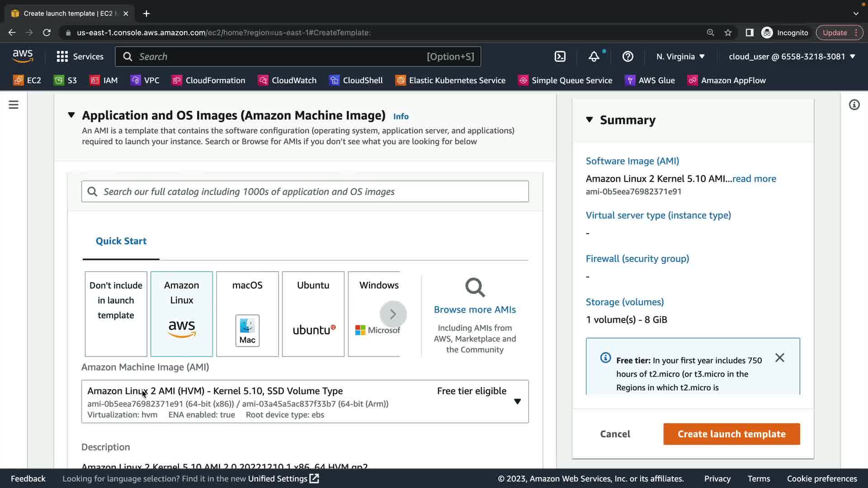
Task: Open CloudWatch shortcut in favorites bar
Action: (x=287, y=80)
